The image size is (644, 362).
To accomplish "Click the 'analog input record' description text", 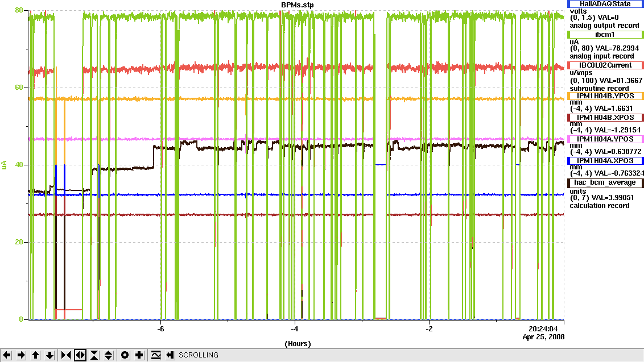I will pos(602,56).
